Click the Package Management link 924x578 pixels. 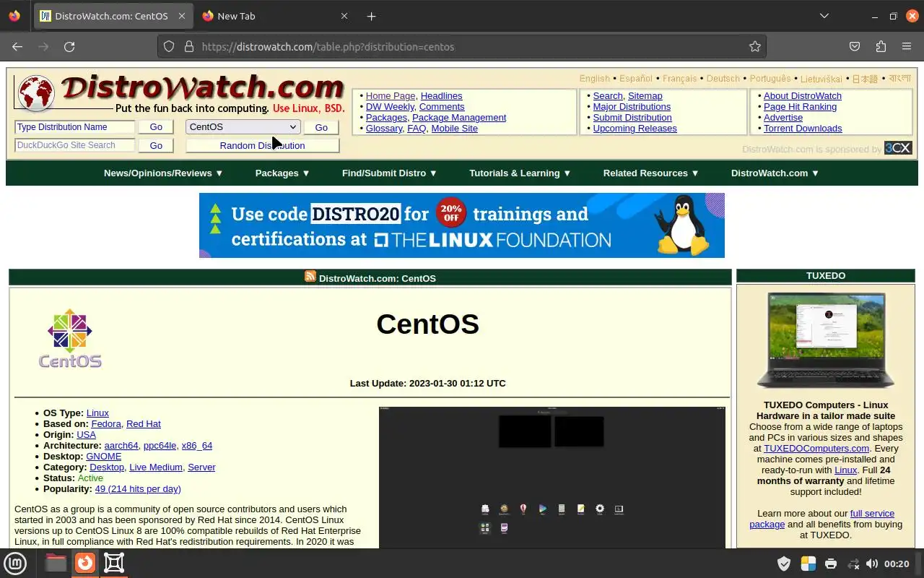coord(459,117)
